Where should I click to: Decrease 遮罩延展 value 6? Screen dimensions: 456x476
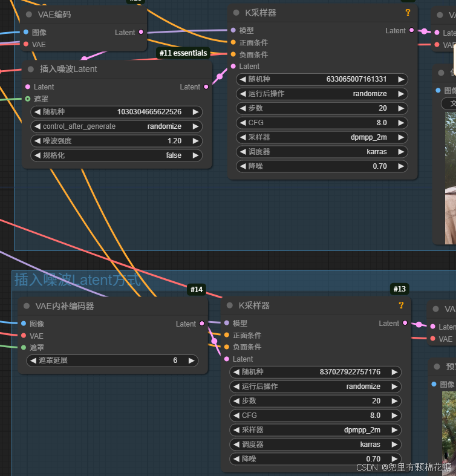tap(33, 360)
